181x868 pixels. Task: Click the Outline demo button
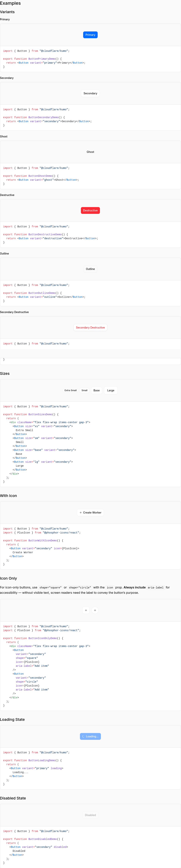click(x=90, y=269)
